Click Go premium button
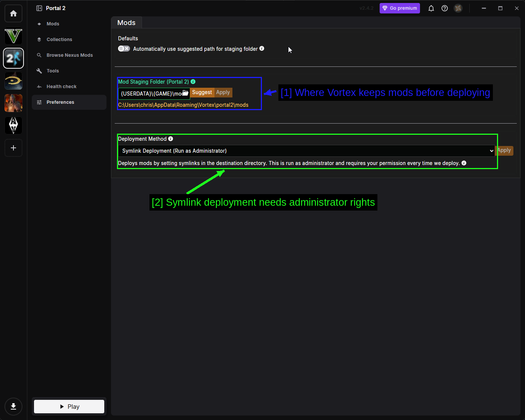Viewport: 525px width, 420px height. pos(400,8)
